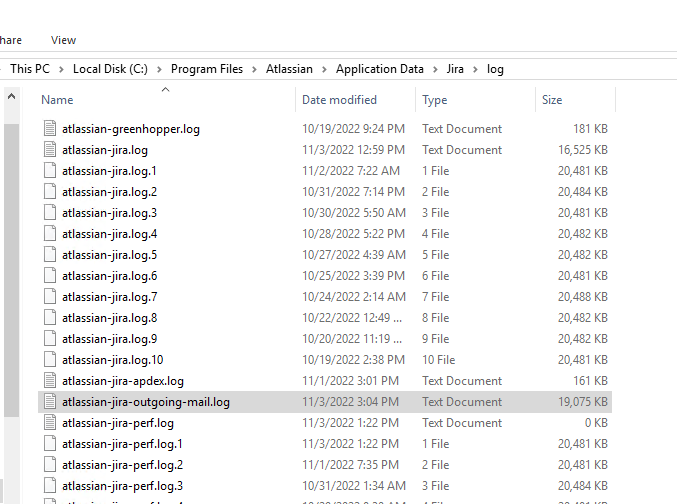The height and width of the screenshot is (504, 677).
Task: Expand chevron after This PC breadcrumb
Action: click(x=61, y=70)
